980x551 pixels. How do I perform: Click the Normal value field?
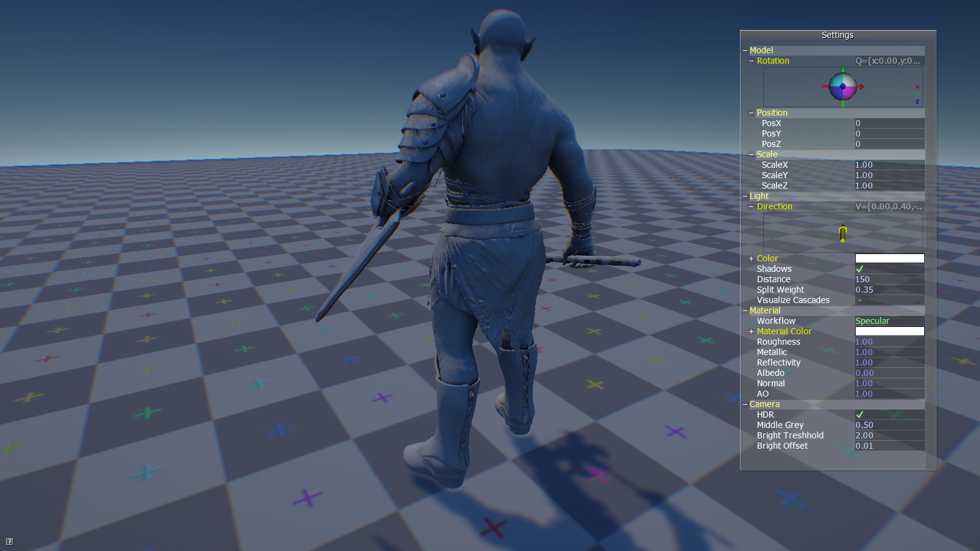(889, 383)
